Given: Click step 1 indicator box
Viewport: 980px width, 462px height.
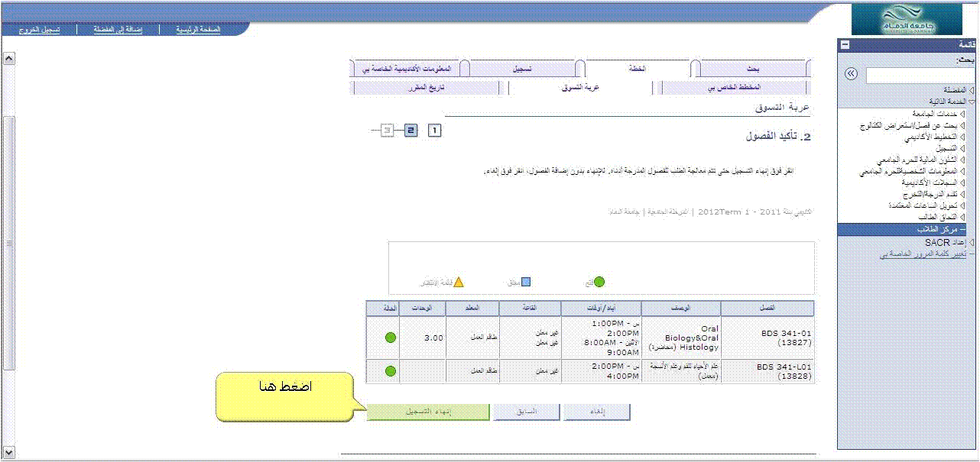Looking at the screenshot, I should (x=435, y=131).
